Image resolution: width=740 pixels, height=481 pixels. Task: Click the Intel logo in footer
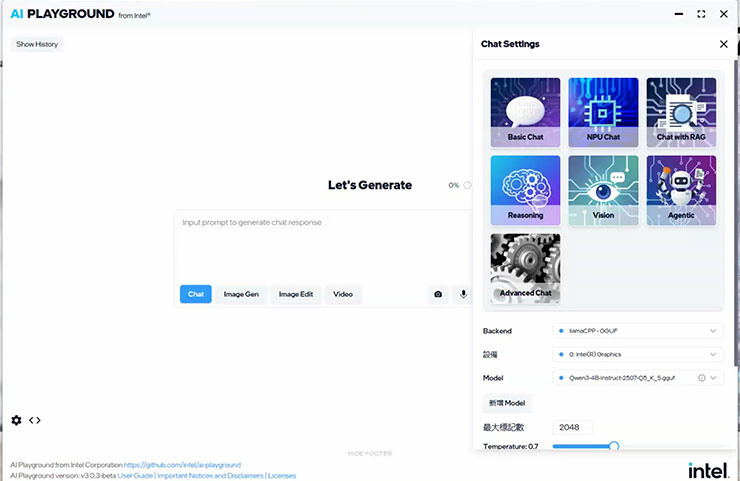[x=708, y=470]
